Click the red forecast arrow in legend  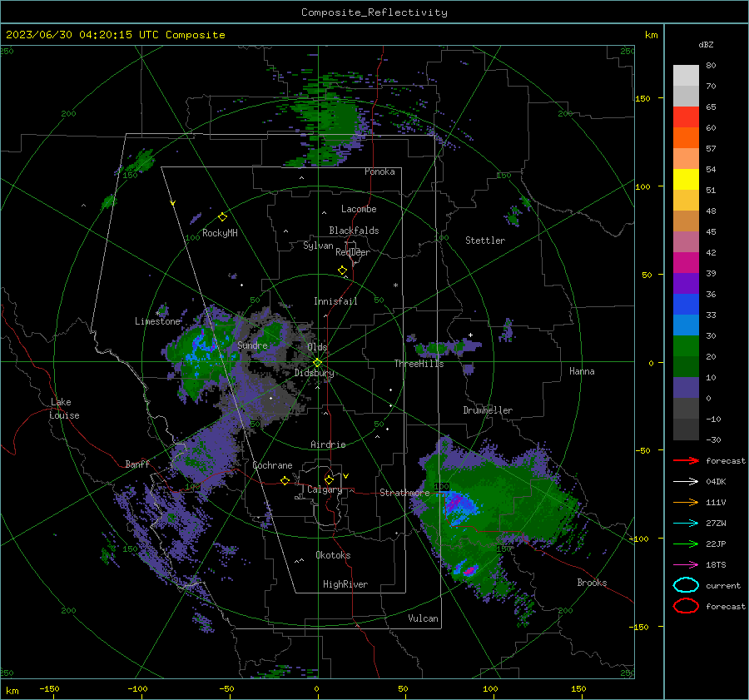(686, 460)
